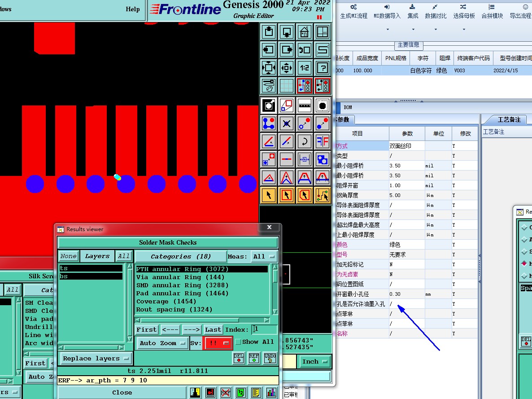
Task: Select the crossed-out blue point delete tool
Action: pyautogui.click(x=286, y=123)
